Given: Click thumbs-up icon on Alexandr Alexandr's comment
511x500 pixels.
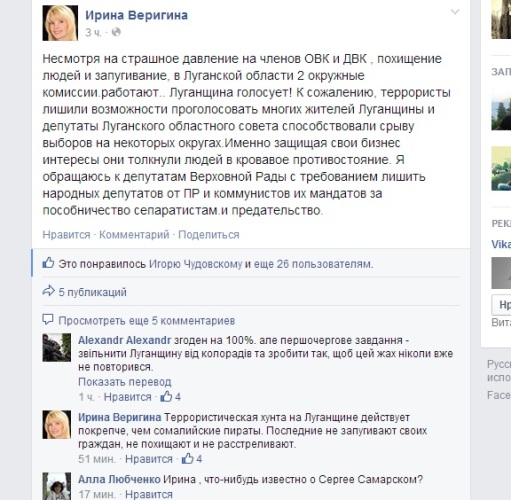Looking at the screenshot, I should [166, 396].
